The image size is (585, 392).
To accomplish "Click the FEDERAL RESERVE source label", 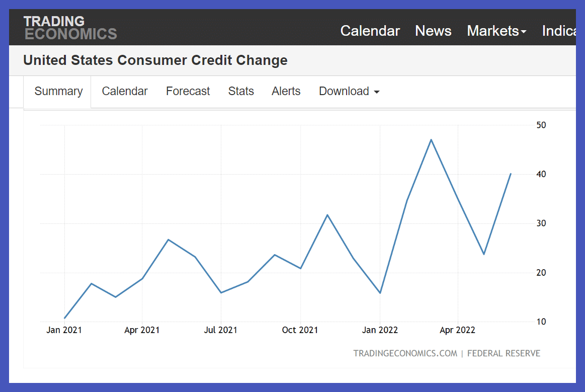I will [504, 353].
